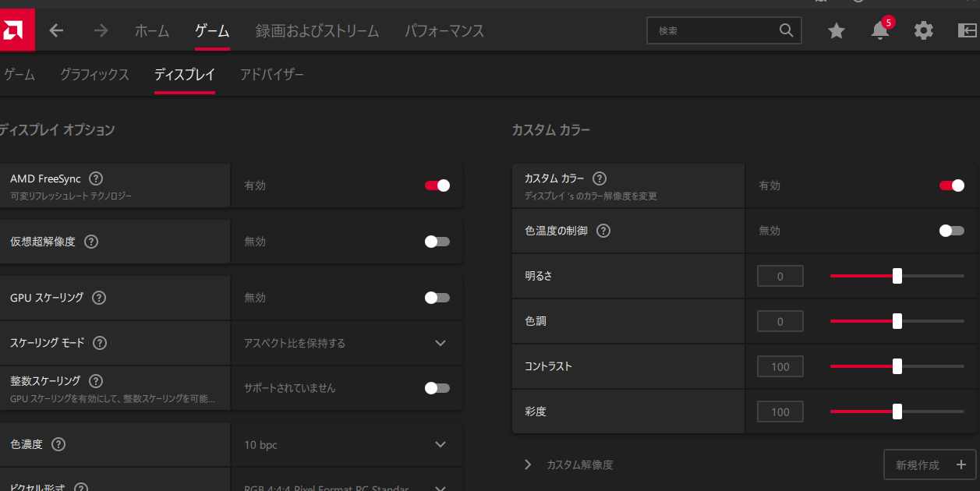Click the ディスプレイ オプション heading

click(56, 130)
